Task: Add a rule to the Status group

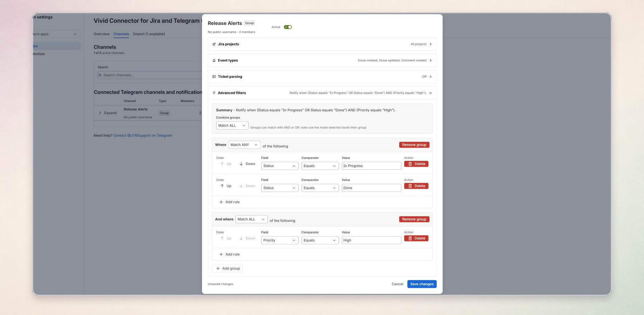Action: 229,202
